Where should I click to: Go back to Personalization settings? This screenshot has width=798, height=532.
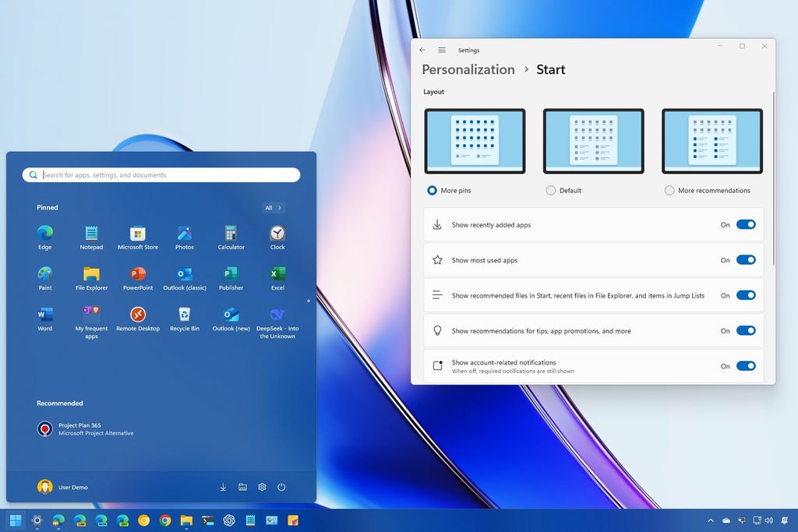[422, 49]
